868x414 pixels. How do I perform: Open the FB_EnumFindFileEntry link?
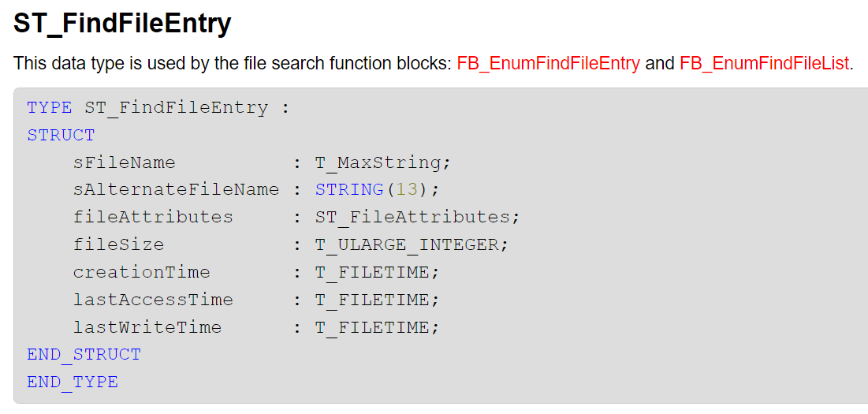[x=548, y=64]
